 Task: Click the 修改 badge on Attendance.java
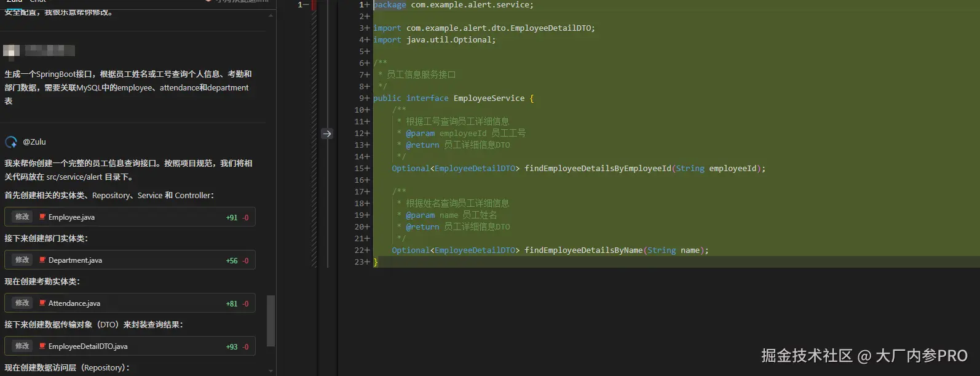coord(22,303)
